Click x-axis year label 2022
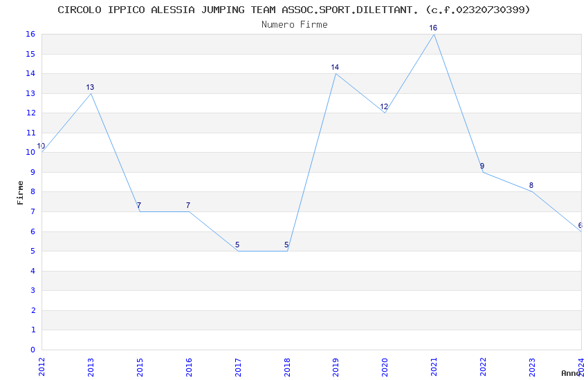The height and width of the screenshot is (380, 588). click(x=484, y=367)
